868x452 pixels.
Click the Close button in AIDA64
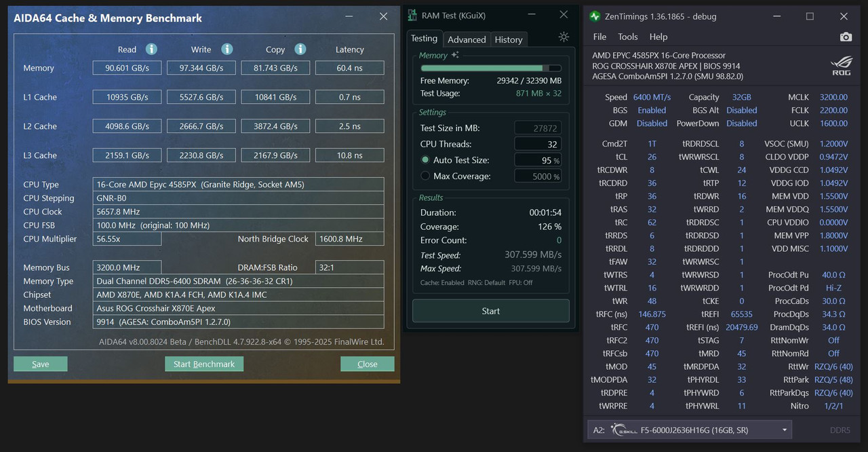point(368,364)
